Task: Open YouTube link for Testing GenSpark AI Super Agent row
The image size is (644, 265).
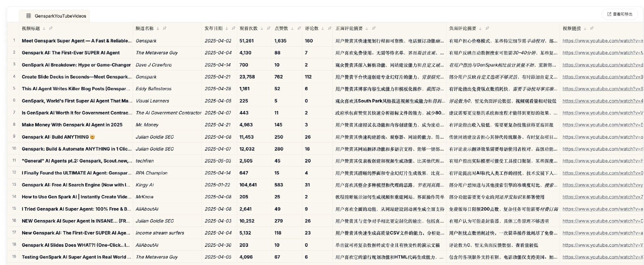Action: point(603,257)
